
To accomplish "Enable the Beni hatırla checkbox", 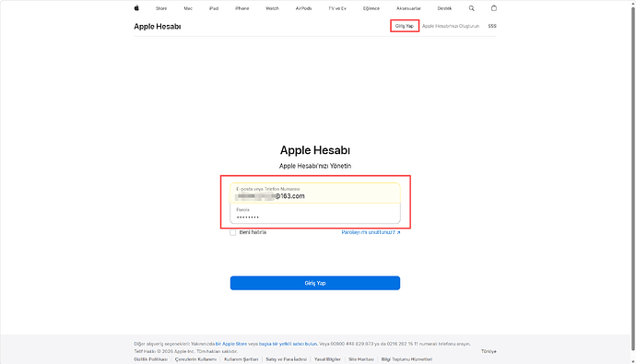I will coord(233,232).
